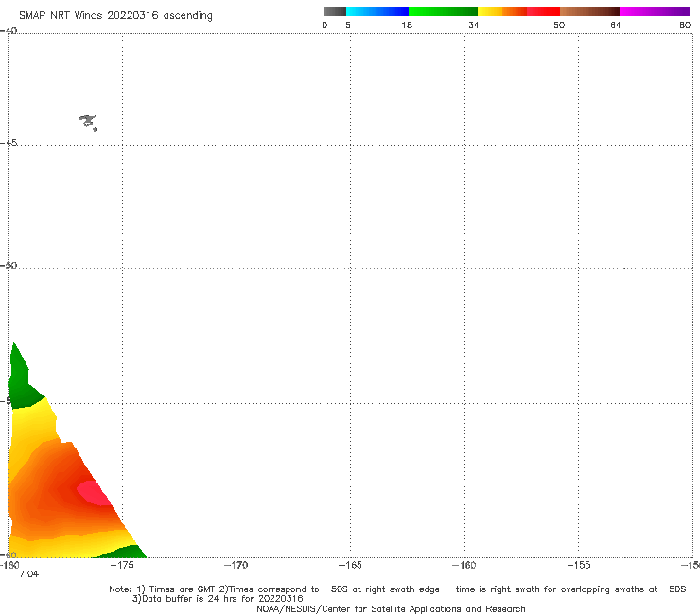Click the magenta-purple segment of the color bar
Viewport: 700px width, 615px height.
click(x=655, y=11)
